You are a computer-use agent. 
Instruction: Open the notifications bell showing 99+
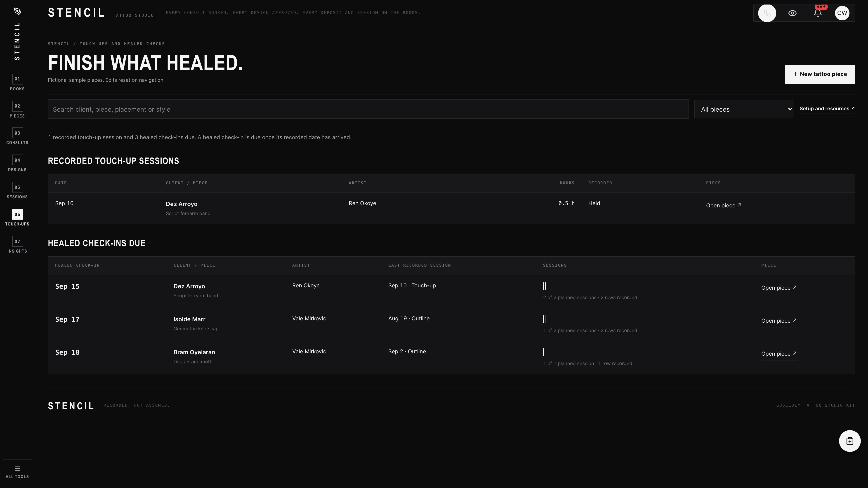[x=817, y=13]
